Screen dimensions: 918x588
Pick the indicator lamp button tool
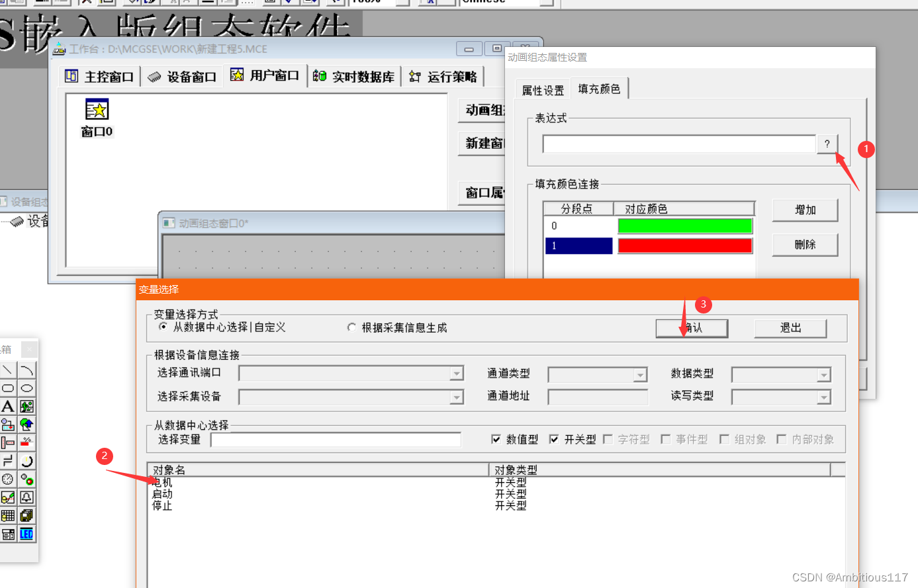click(26, 479)
